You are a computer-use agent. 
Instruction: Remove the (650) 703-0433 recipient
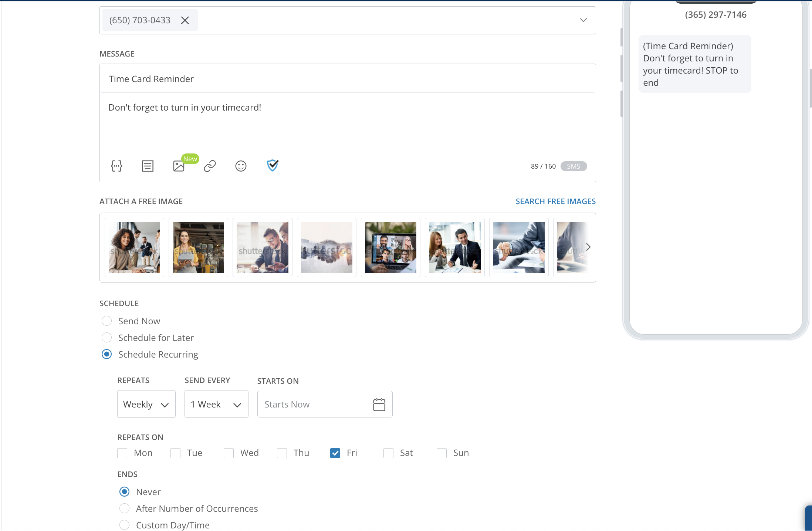click(x=185, y=20)
